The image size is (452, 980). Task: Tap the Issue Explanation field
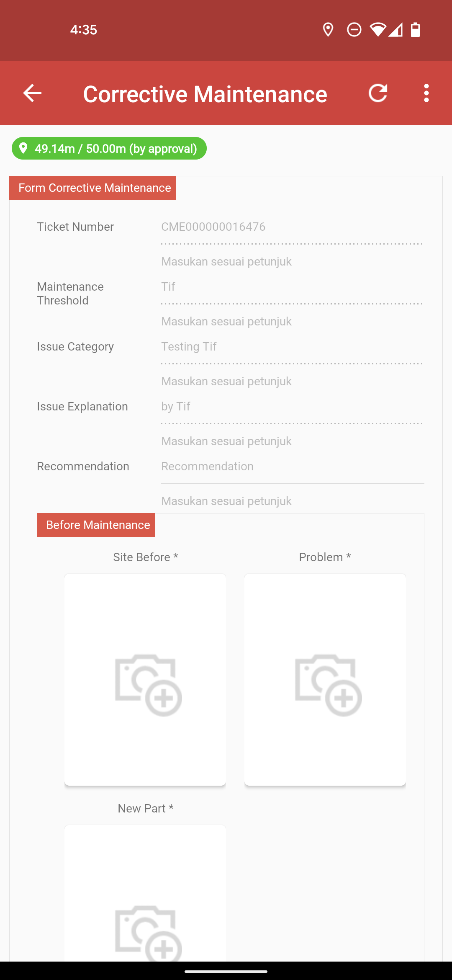click(293, 407)
